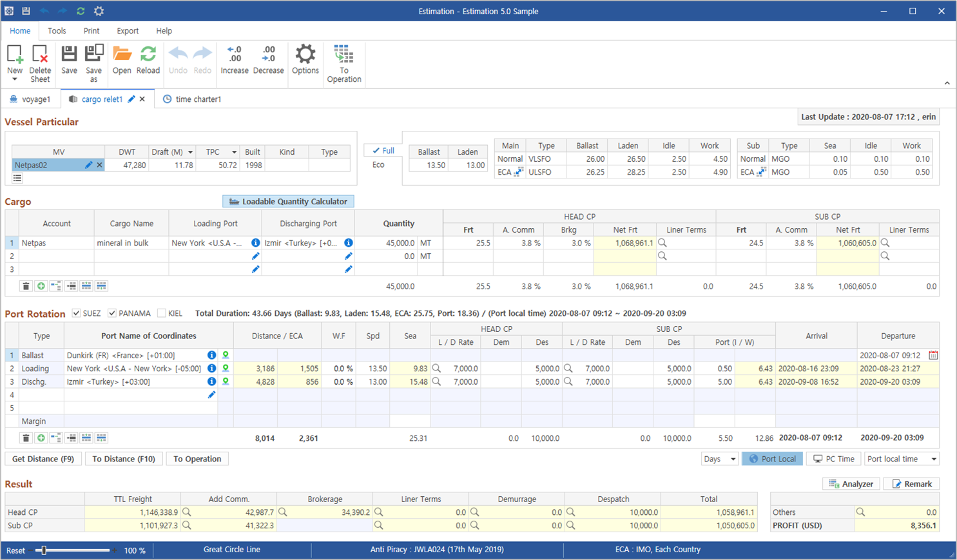This screenshot has width=957, height=560.
Task: Click the Get Distance (F9) button
Action: click(x=43, y=459)
